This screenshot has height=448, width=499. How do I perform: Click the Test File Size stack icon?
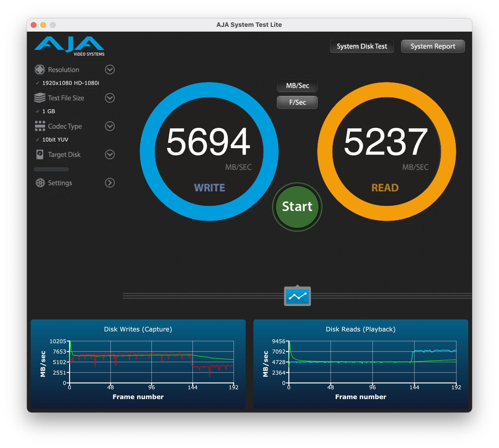coord(40,98)
